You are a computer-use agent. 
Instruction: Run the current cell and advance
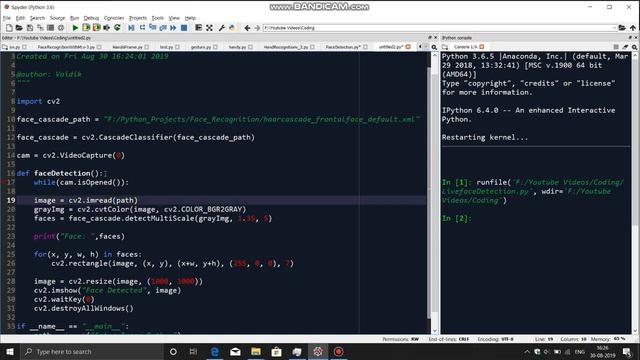[96, 28]
